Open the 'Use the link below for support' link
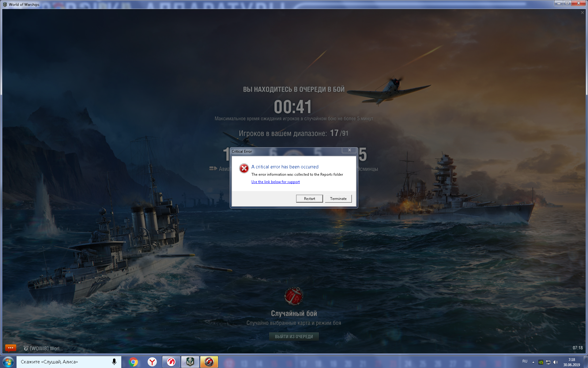Screen dimensions: 588x368 [275, 182]
